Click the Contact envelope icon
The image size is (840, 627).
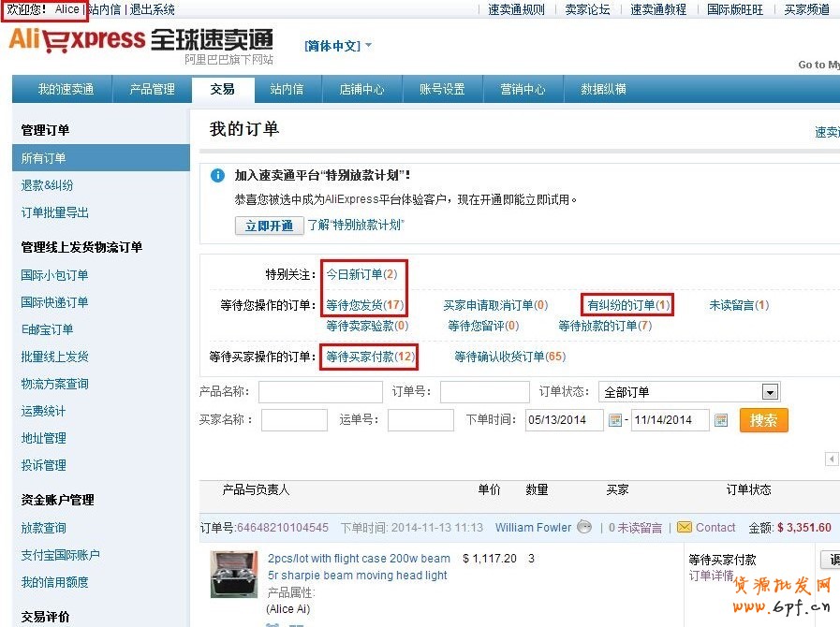click(x=685, y=527)
